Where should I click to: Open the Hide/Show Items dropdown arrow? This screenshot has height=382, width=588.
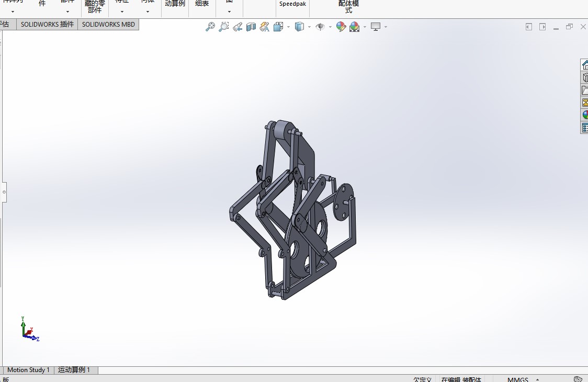coord(331,27)
